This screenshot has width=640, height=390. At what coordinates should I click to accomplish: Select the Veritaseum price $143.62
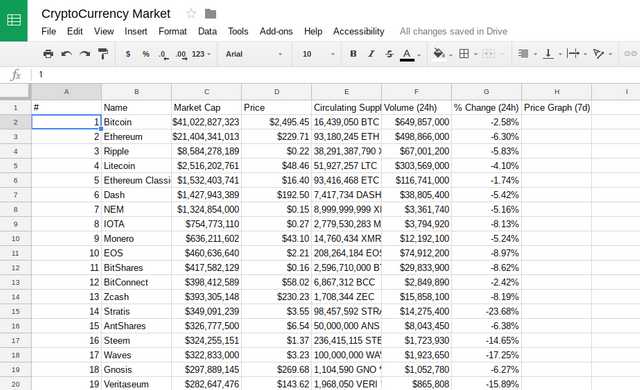tap(277, 384)
